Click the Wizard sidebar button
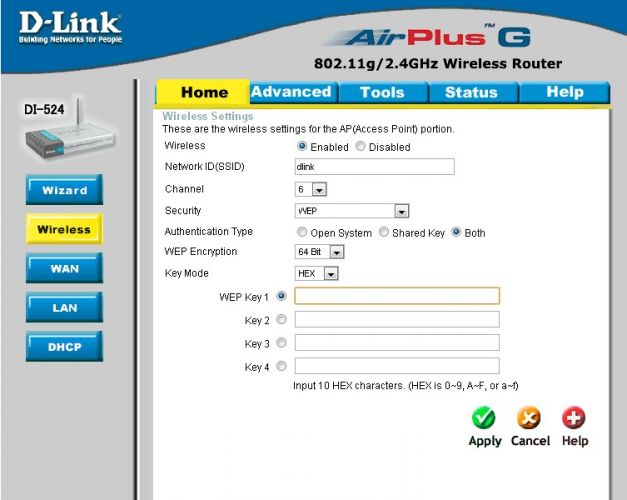The height and width of the screenshot is (500, 627). 64,190
